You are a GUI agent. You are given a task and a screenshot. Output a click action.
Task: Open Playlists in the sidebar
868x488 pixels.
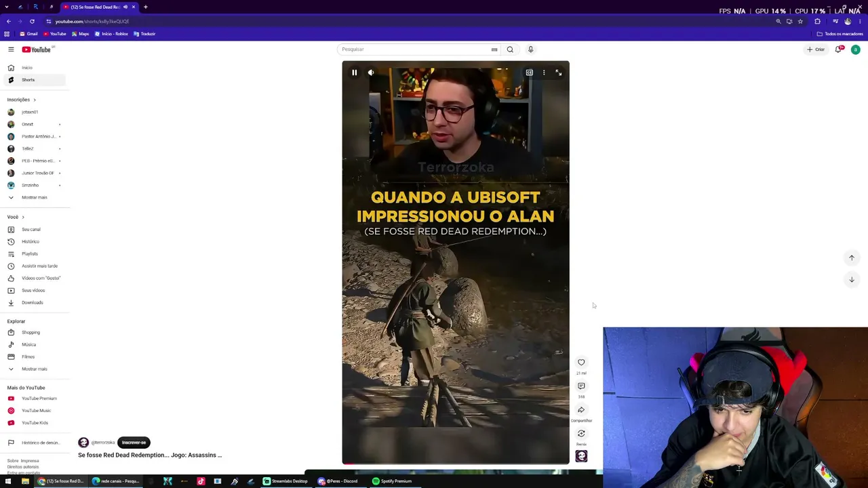click(34, 253)
